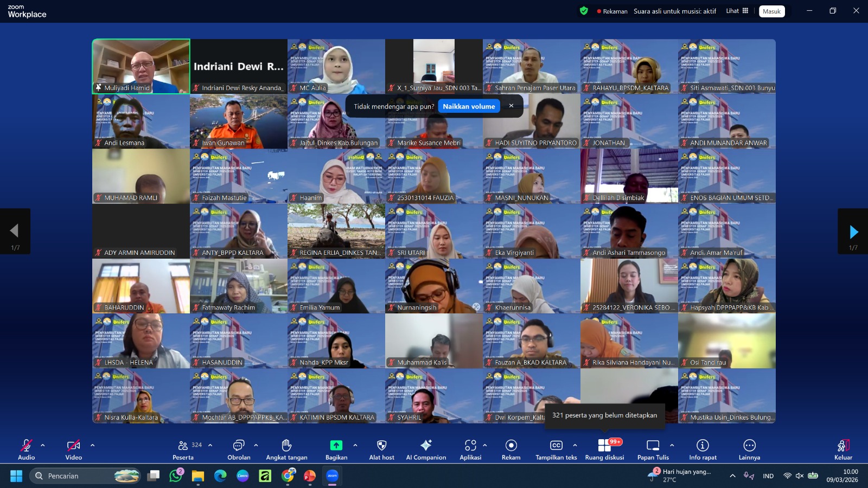
Task: Open Papan Tulis whiteboard
Action: click(653, 449)
